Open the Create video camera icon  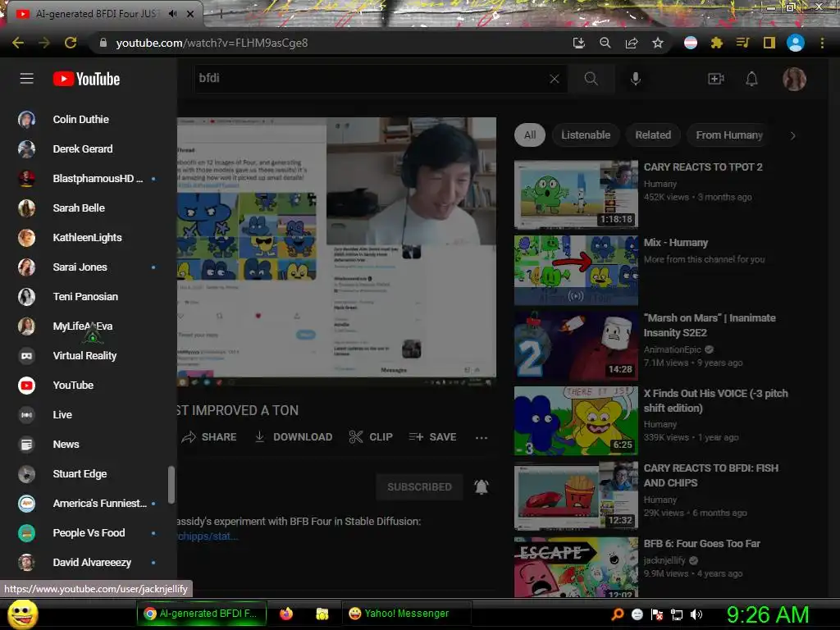pyautogui.click(x=715, y=79)
